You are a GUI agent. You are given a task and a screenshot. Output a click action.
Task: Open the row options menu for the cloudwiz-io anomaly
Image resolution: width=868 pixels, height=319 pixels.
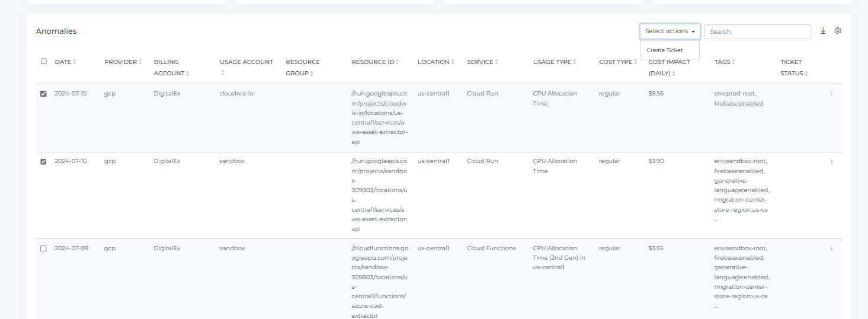tap(831, 94)
